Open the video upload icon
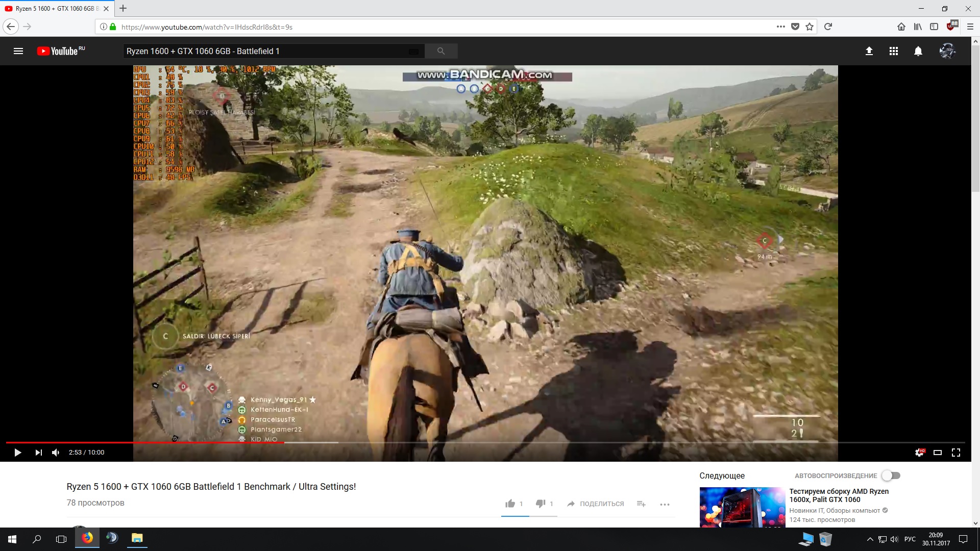 [x=869, y=51]
